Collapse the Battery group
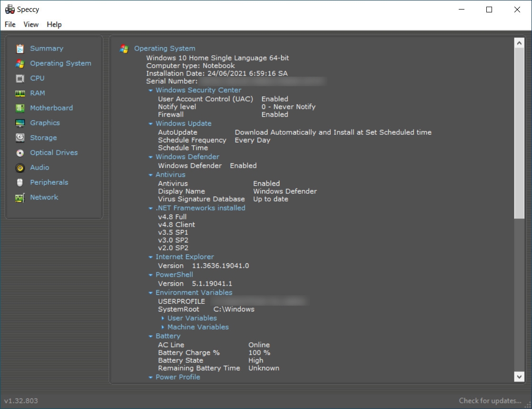Viewport: 532px width, 409px height. pos(150,336)
